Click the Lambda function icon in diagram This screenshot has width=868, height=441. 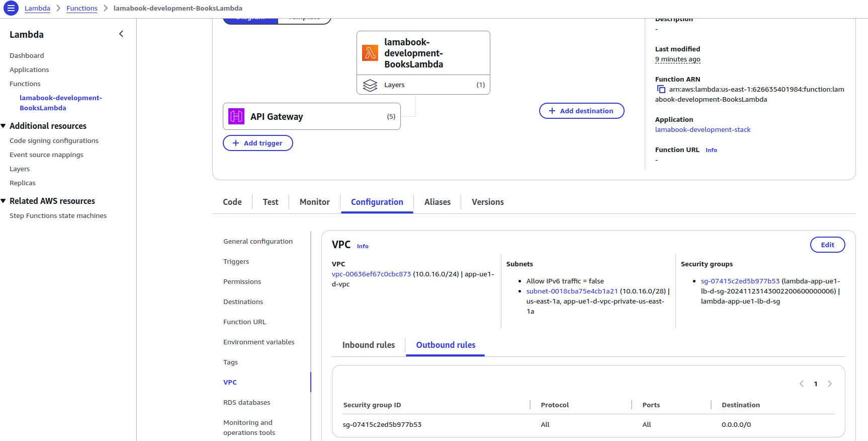(370, 53)
